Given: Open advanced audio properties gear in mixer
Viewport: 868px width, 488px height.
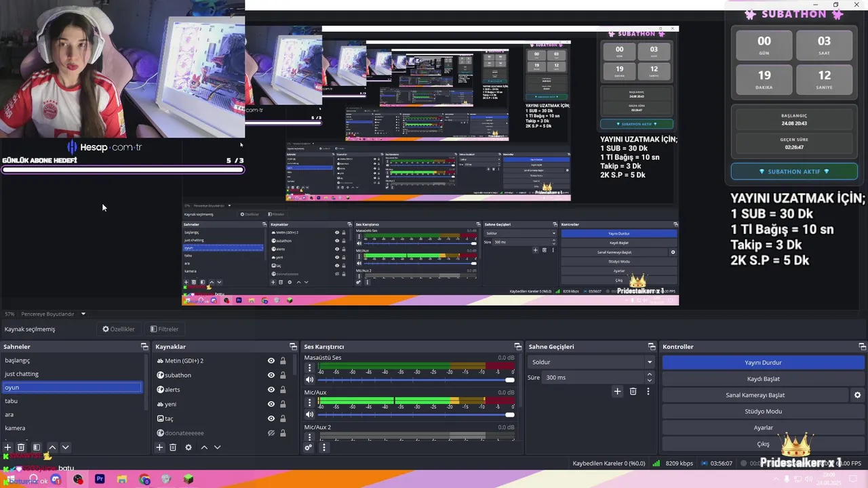Looking at the screenshot, I should tap(309, 447).
